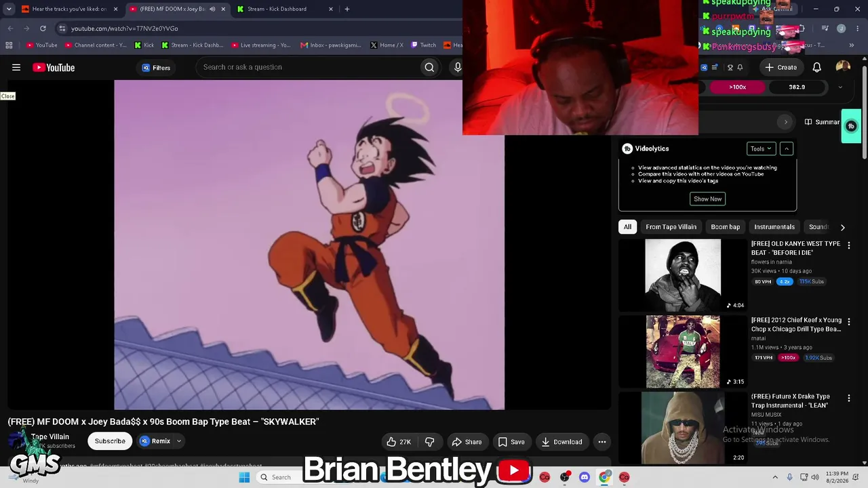
Task: Select the From Tape Villain chip
Action: click(671, 227)
